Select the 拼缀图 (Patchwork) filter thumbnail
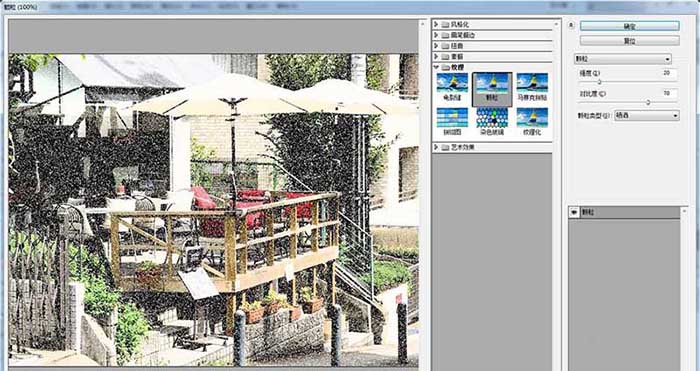700x371 pixels. pyautogui.click(x=452, y=121)
